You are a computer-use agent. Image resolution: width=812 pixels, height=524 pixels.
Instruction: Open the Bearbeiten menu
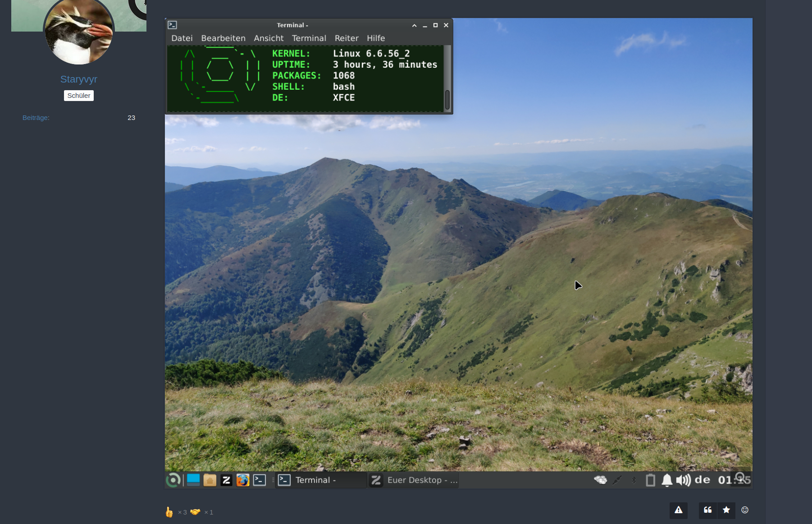coord(223,38)
